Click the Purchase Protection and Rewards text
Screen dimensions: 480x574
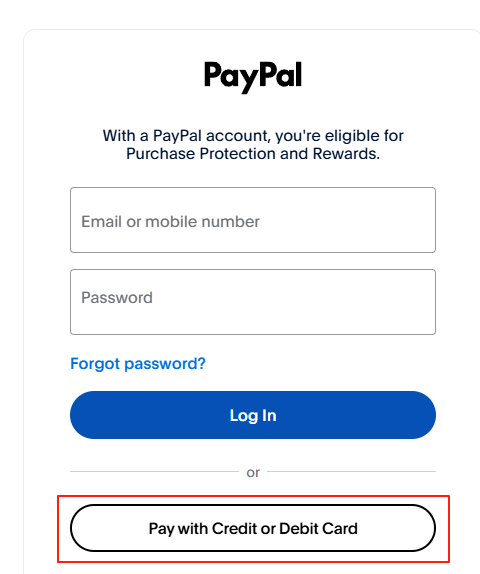(253, 154)
